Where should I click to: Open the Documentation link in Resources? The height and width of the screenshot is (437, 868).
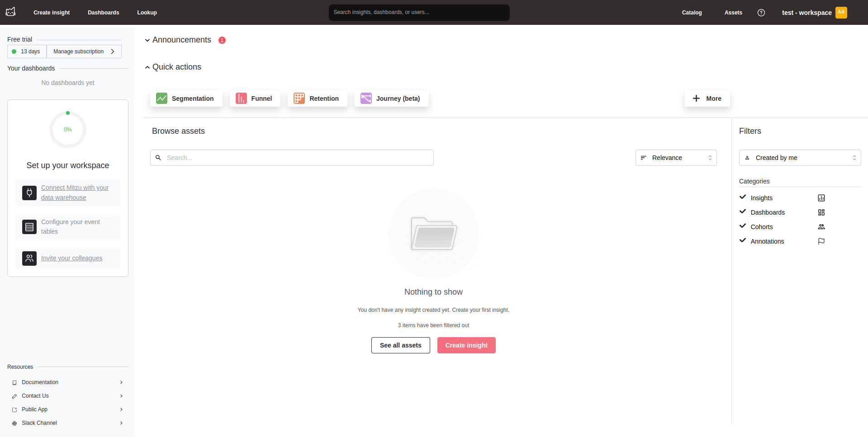40,382
